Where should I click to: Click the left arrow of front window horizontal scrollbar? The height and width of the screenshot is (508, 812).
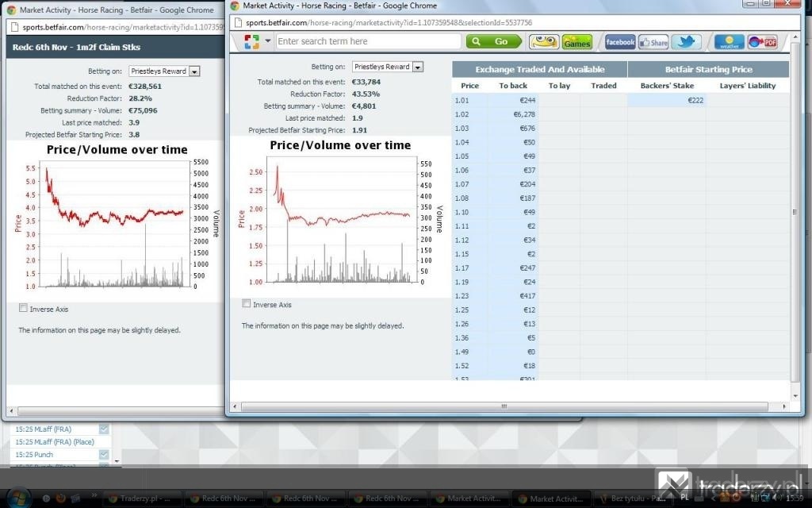point(235,407)
